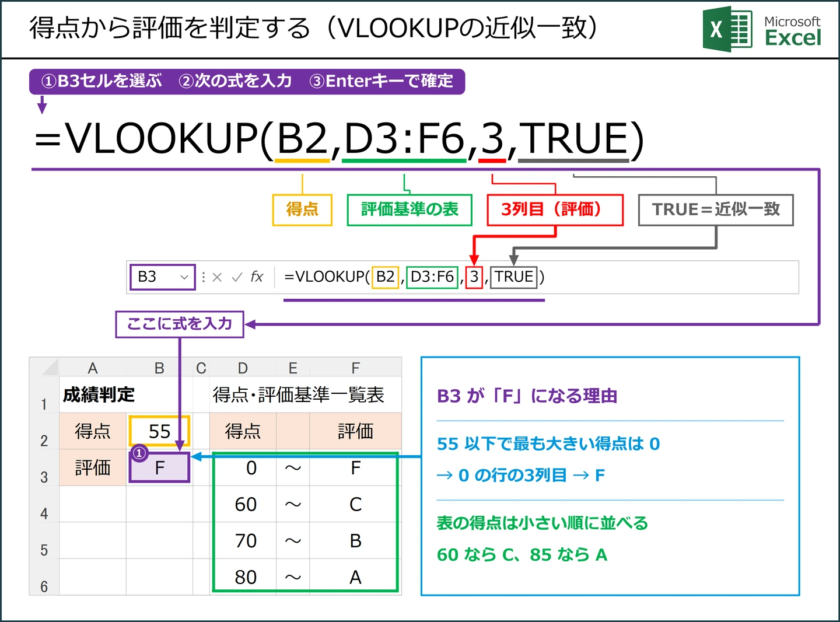This screenshot has height=622, width=840.
Task: Click the Select All corner triangle
Action: click(x=50, y=367)
